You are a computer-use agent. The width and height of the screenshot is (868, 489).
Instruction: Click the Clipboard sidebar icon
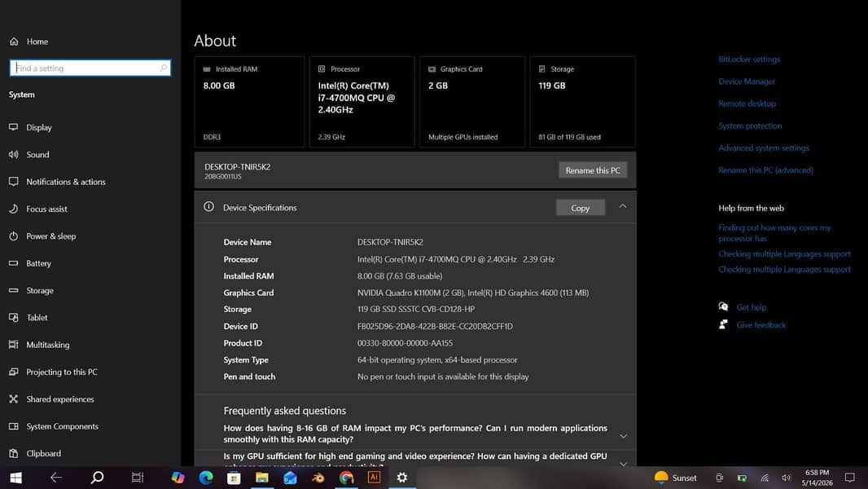(x=13, y=453)
